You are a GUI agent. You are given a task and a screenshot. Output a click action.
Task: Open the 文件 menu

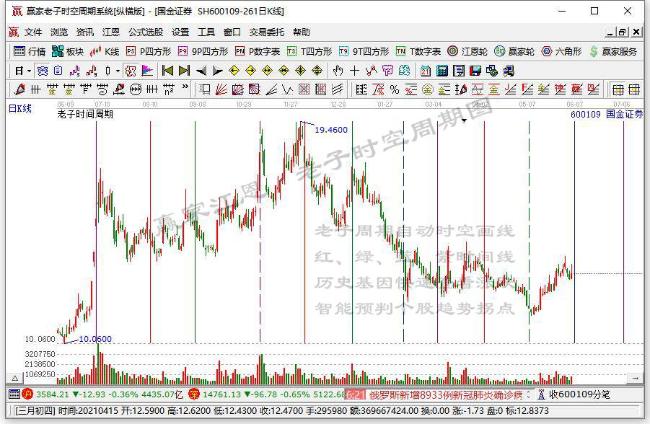coord(33,32)
